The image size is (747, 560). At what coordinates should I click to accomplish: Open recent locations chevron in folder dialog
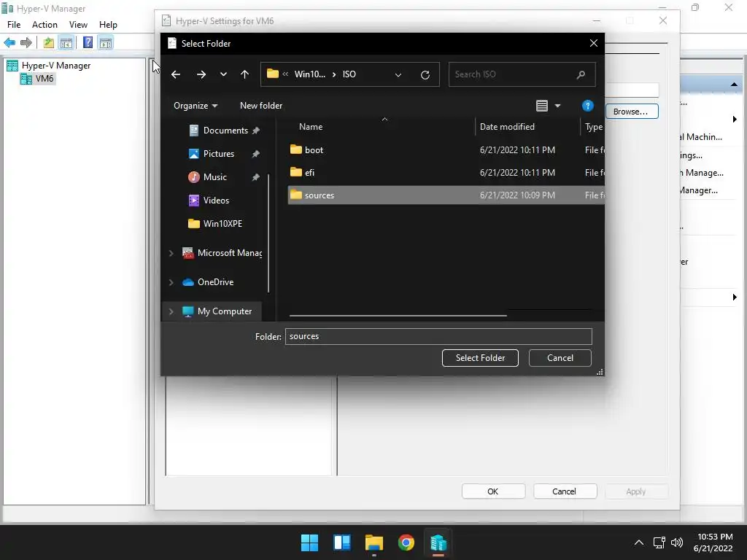(x=223, y=74)
